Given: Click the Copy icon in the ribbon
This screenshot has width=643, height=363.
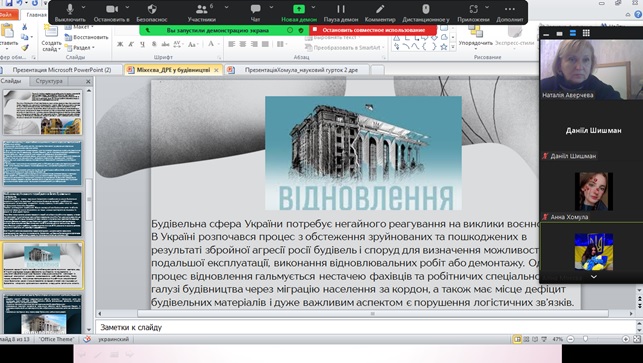Looking at the screenshot, I should pyautogui.click(x=25, y=37).
